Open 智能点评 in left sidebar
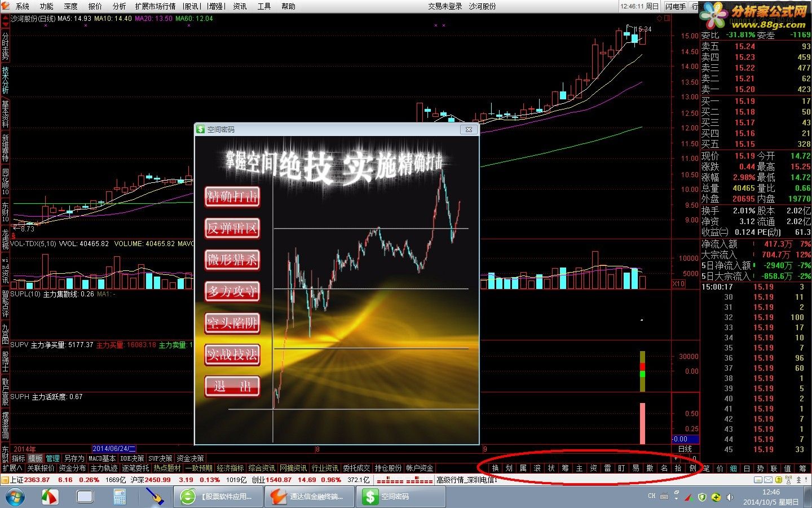The height and width of the screenshot is (508, 812). tap(5, 303)
